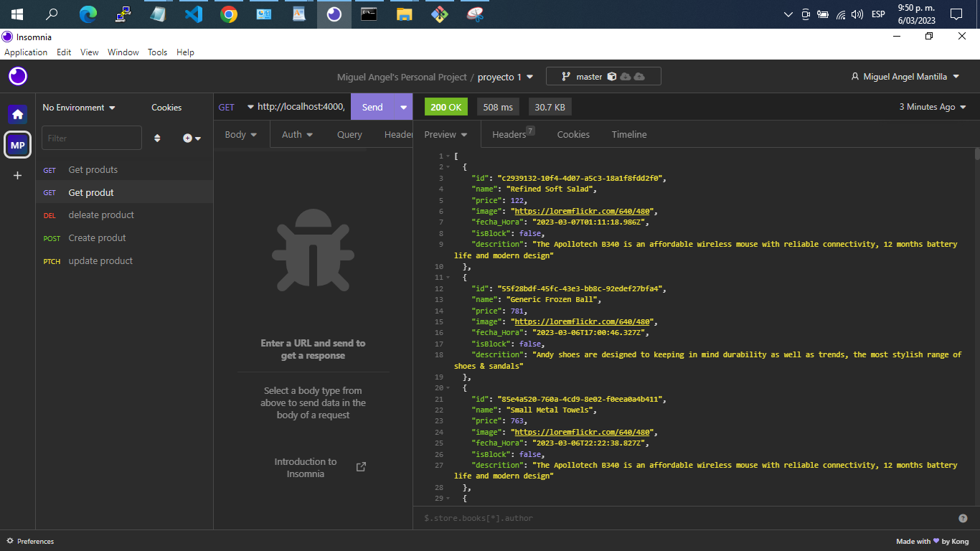Select the delete product DEL request
Viewport: 980px width, 551px height.
tap(100, 215)
